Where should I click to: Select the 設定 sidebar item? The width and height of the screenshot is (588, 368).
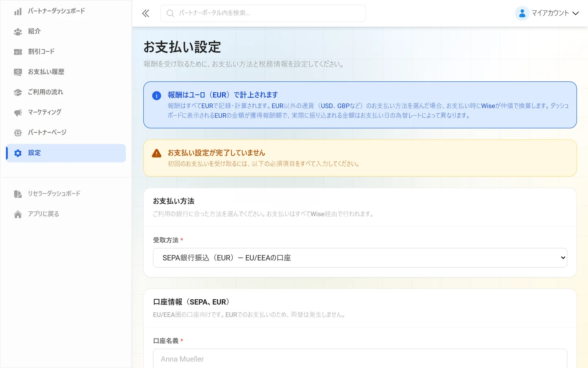(66, 153)
